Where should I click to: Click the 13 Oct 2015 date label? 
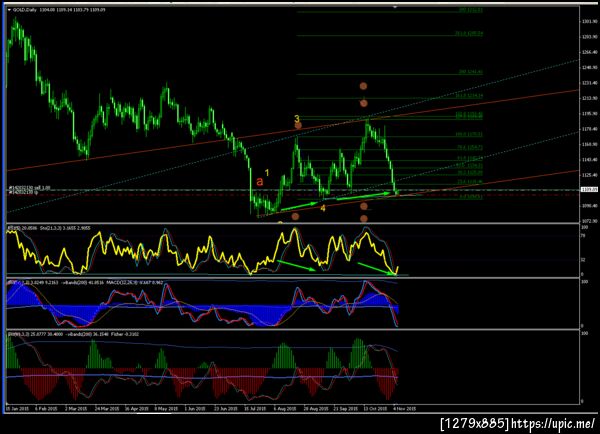375,408
